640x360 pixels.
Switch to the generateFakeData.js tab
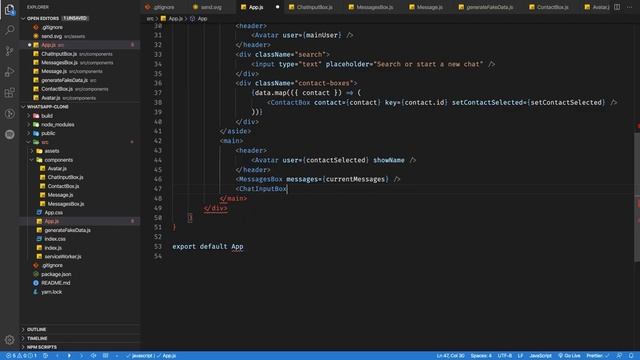coord(489,7)
